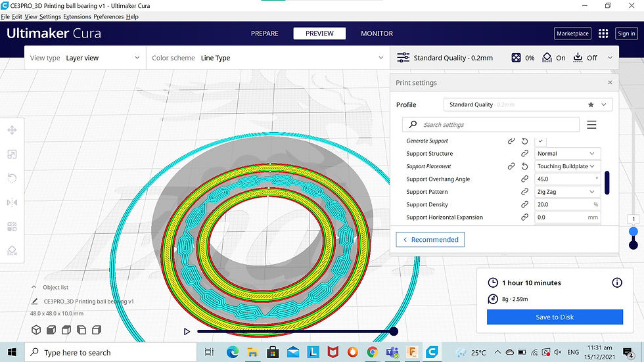The image size is (644, 362).
Task: Close the Print settings panel
Action: 610,83
